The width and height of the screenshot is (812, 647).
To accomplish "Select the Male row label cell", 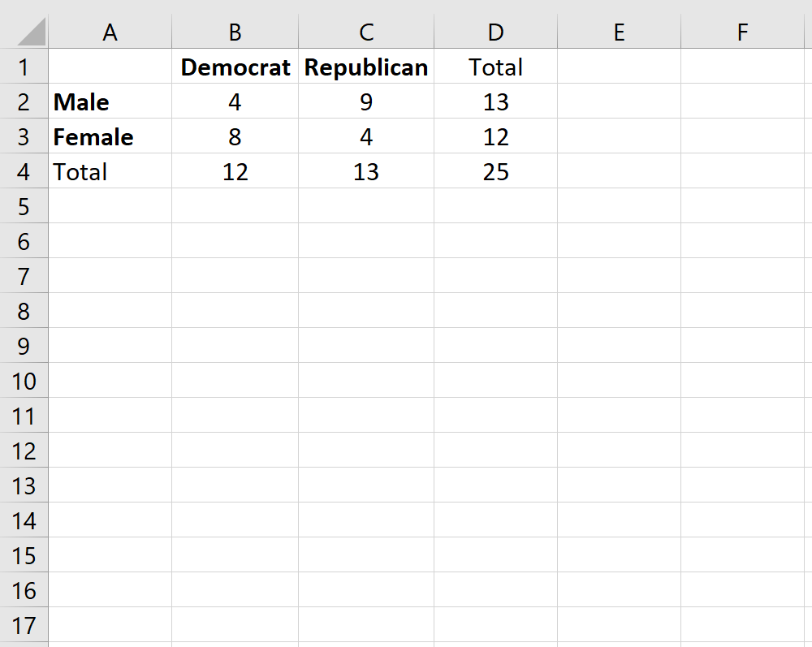I will pyautogui.click(x=110, y=102).
